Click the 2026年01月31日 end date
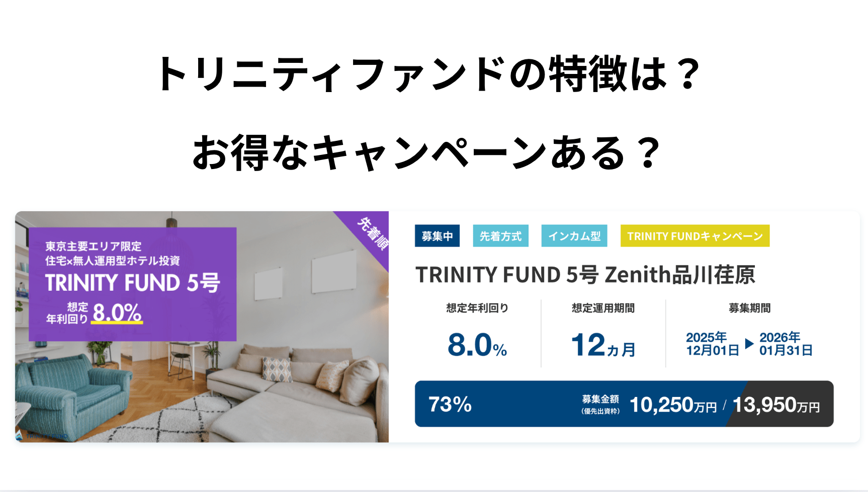868x492 pixels. 786,344
